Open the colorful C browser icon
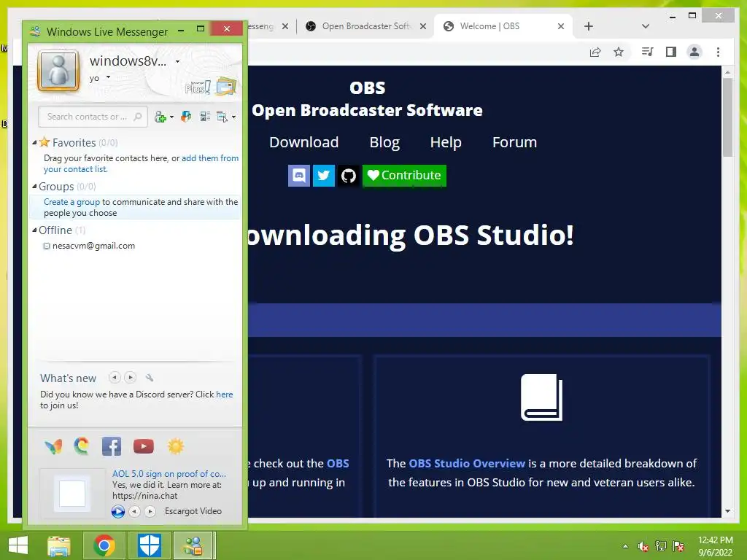Screen dimensions: 747x560 point(82,446)
